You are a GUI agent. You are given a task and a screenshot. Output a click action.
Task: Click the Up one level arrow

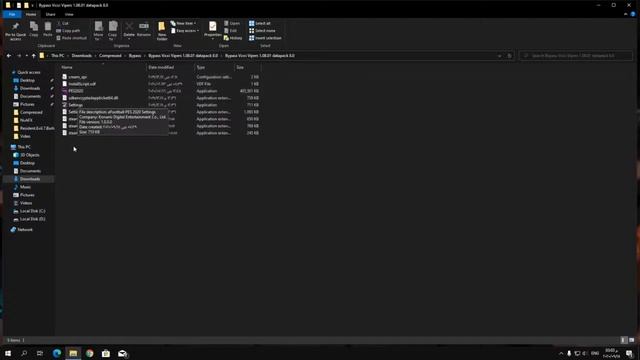[x=33, y=56]
